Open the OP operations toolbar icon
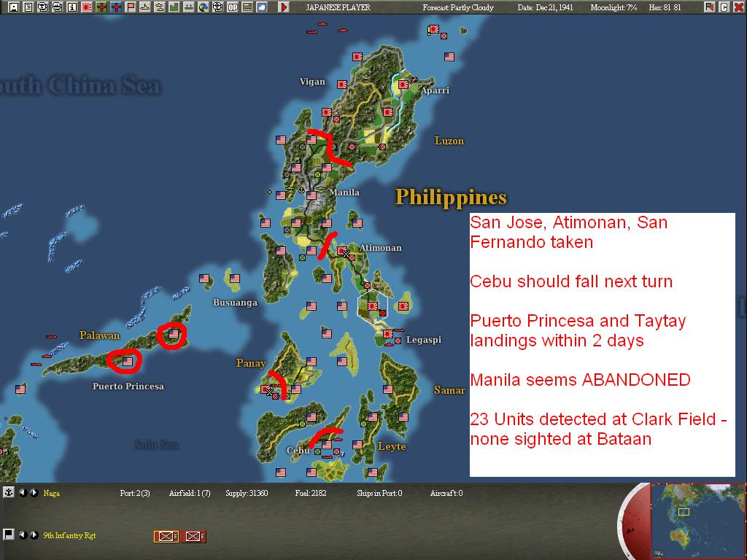This screenshot has width=747, height=560. (233, 7)
